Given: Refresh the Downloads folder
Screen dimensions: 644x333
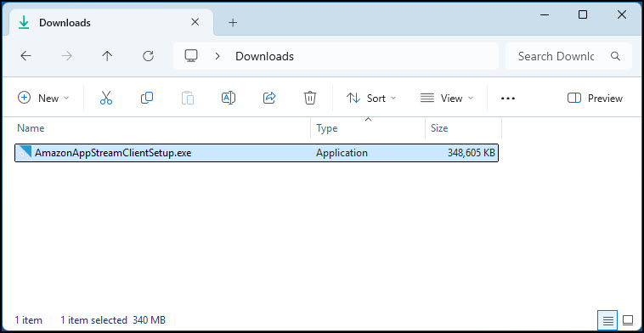Looking at the screenshot, I should pos(148,56).
